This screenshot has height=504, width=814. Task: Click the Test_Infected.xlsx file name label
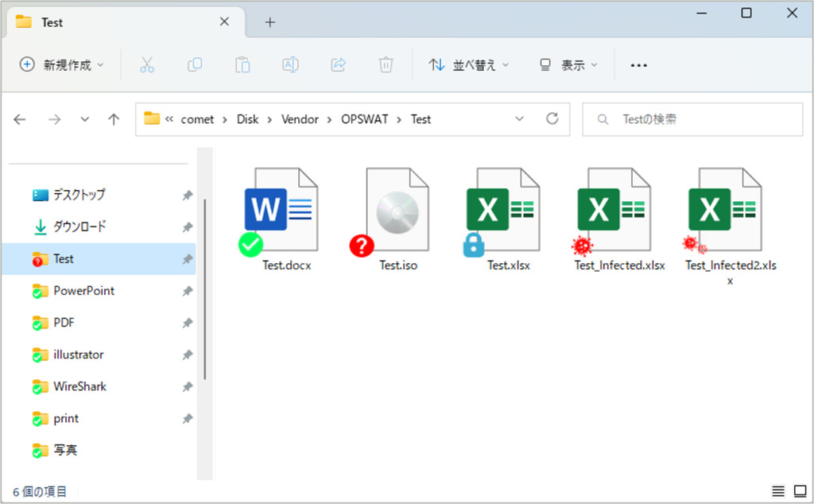tap(619, 266)
